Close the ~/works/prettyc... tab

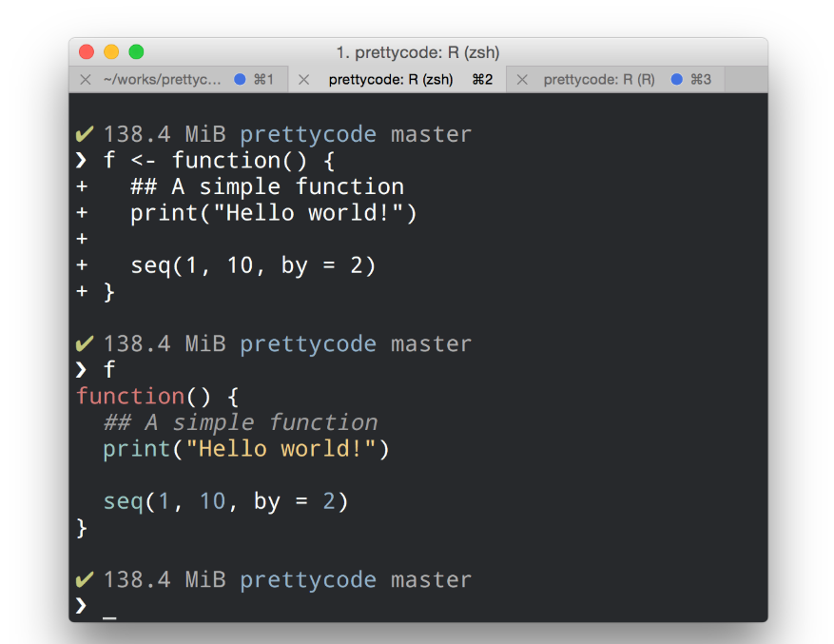click(86, 80)
